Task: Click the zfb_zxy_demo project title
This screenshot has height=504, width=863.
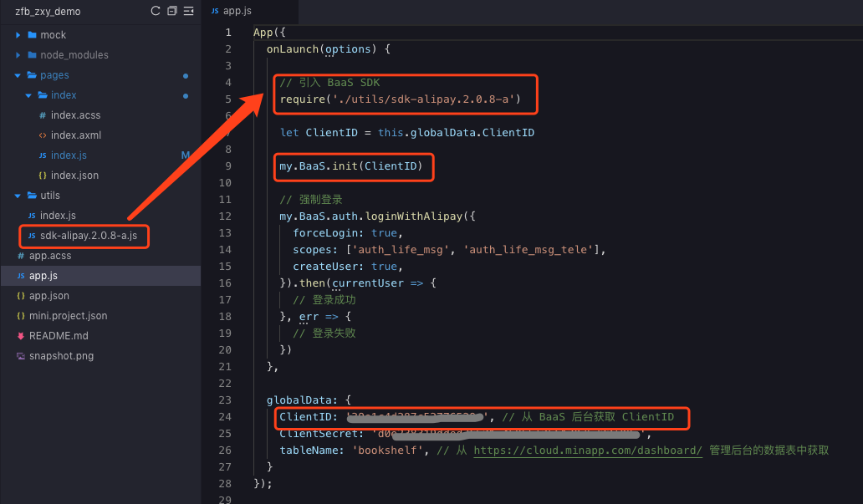Action: click(x=48, y=12)
